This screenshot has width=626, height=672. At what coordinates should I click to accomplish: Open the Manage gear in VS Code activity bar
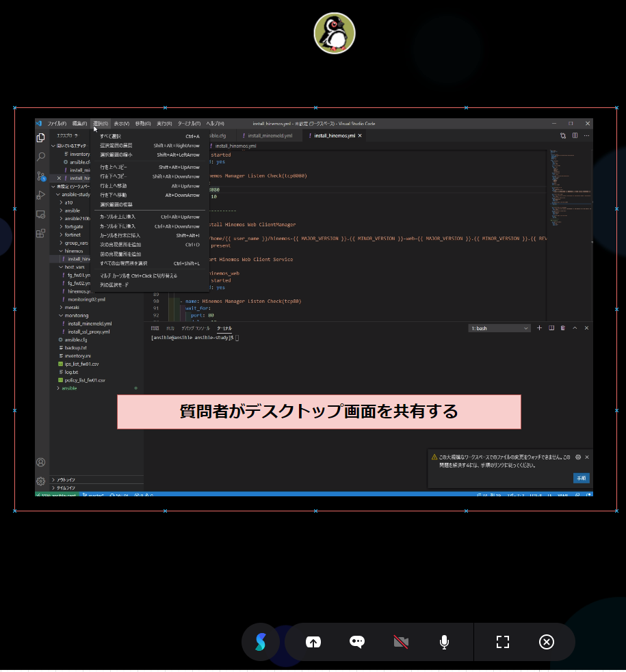(41, 481)
